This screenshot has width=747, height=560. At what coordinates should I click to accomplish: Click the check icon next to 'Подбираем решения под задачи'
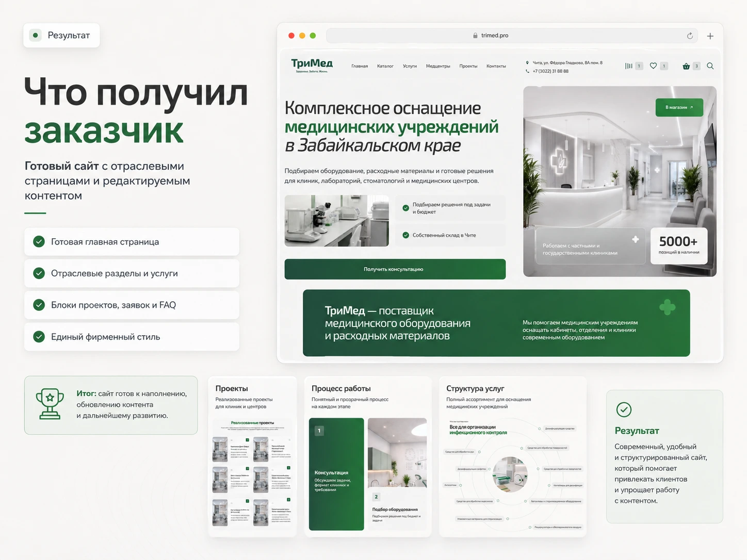405,208
